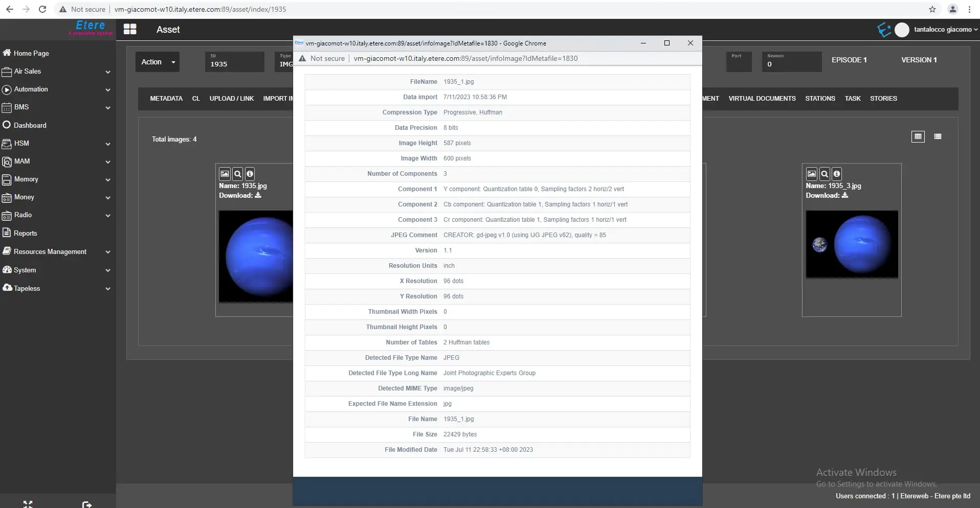Switch to the METADATA tab
This screenshot has height=508, width=980.
pos(166,99)
